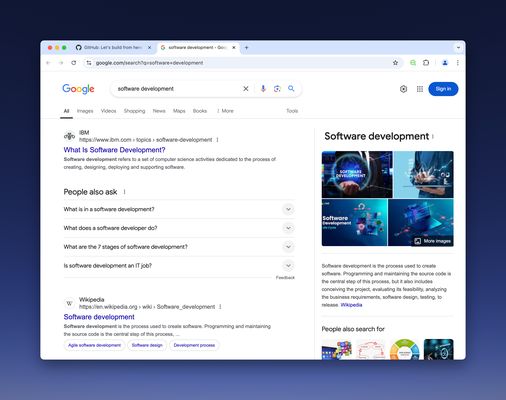Open the Google apps grid icon
Screen dimensions: 506x400
tap(420, 89)
